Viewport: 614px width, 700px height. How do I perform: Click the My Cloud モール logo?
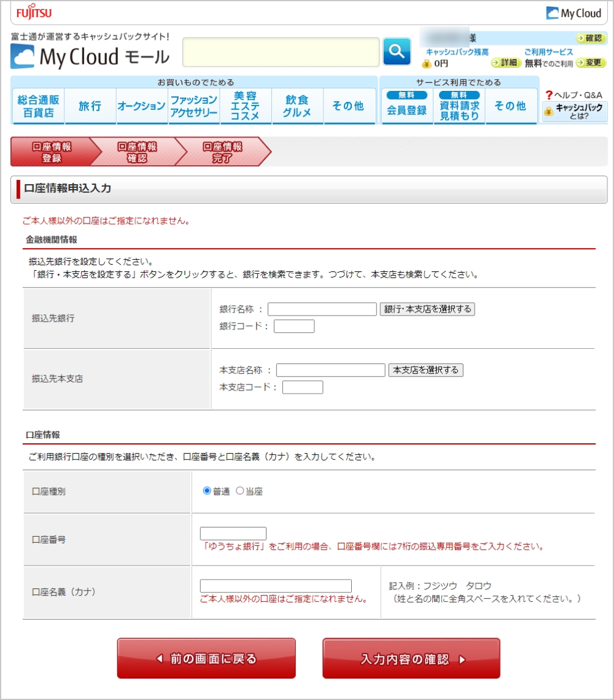[90, 57]
